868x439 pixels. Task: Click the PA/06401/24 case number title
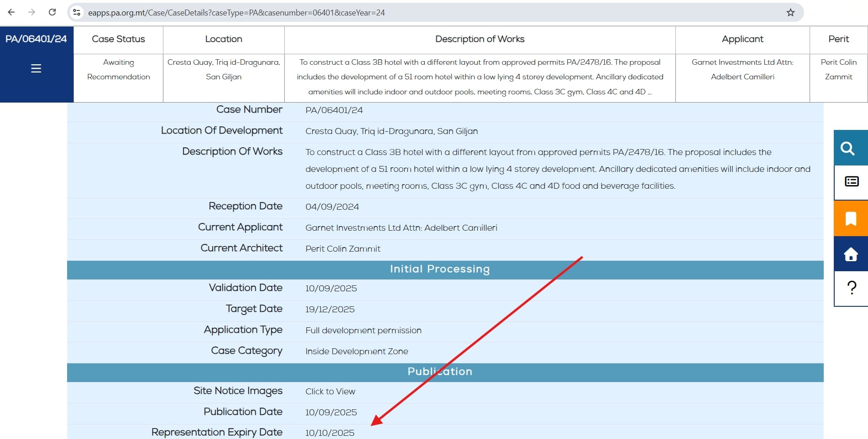tap(36, 39)
